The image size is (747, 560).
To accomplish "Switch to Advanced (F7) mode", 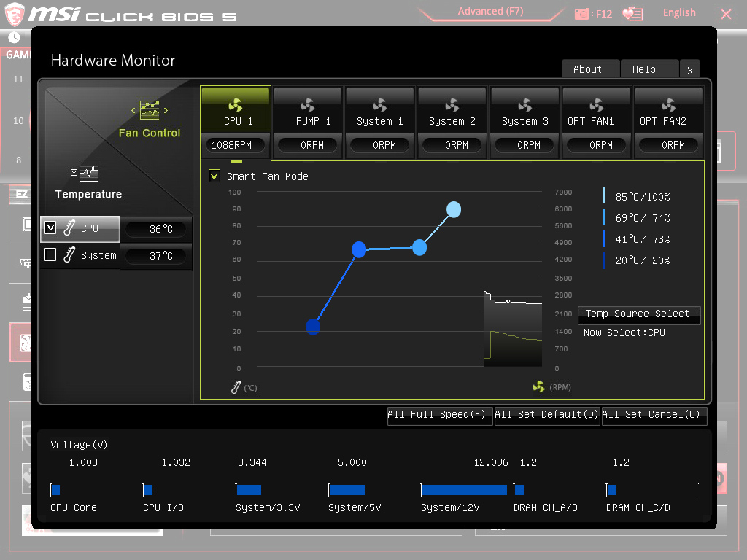I will tap(491, 12).
